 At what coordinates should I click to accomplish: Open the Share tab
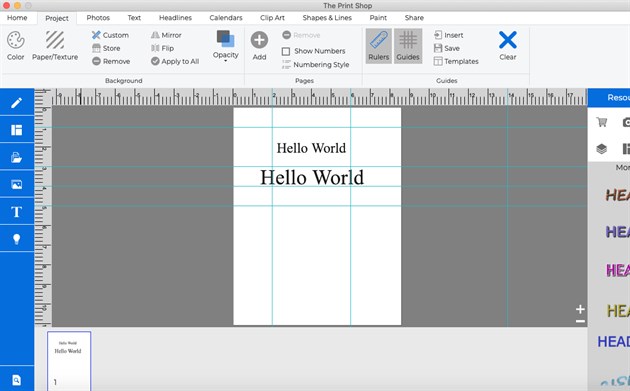click(x=414, y=18)
